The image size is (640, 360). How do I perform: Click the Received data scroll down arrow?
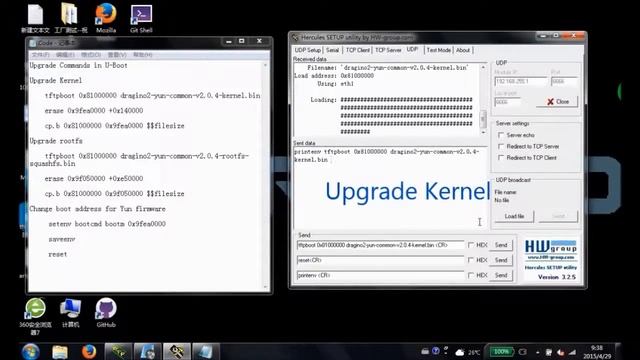click(483, 132)
